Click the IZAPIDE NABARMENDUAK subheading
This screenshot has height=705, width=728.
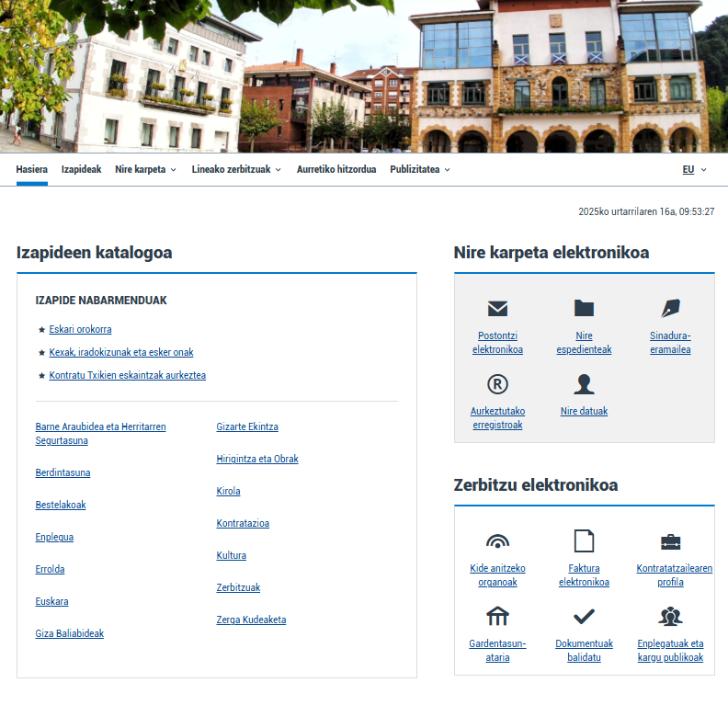point(101,301)
